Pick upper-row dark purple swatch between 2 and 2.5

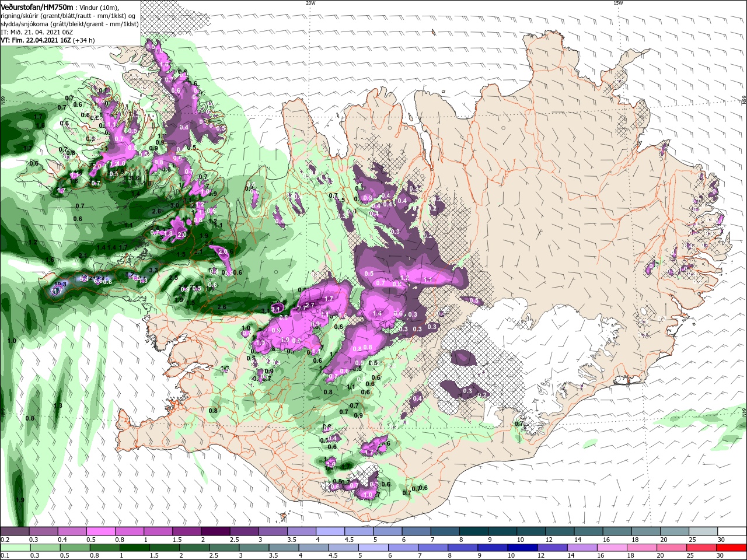point(215,531)
